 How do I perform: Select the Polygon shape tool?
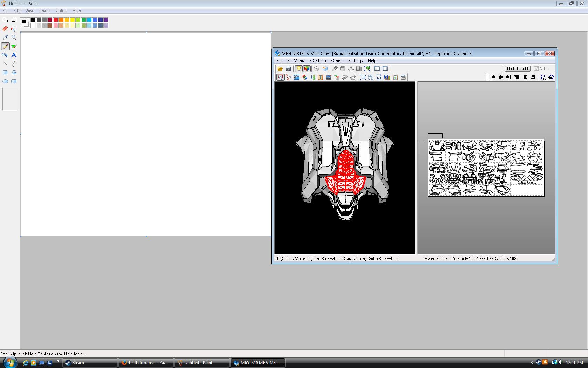point(14,73)
